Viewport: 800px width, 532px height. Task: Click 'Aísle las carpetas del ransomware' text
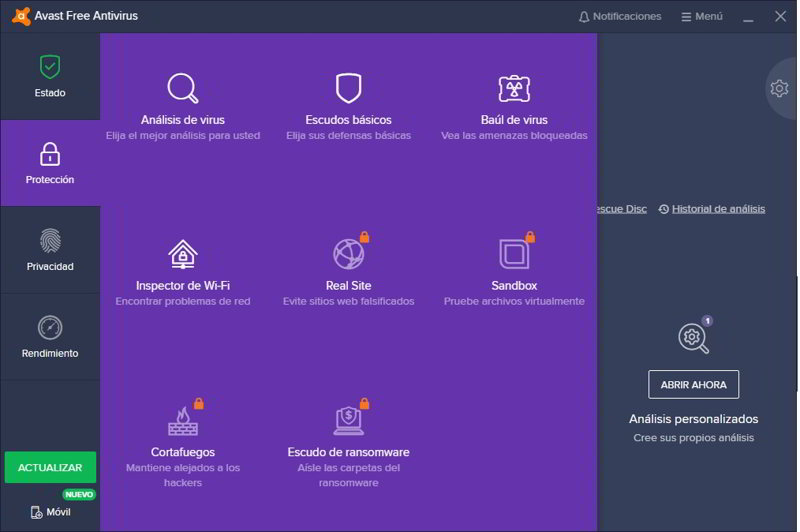tap(348, 475)
